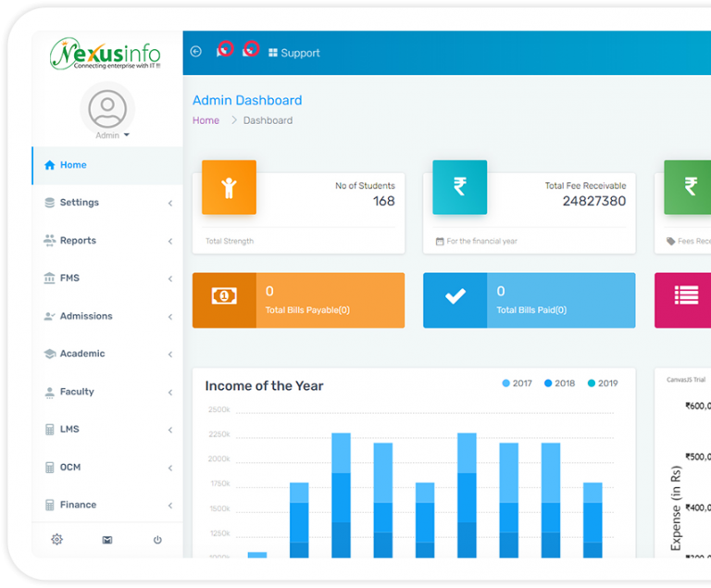The image size is (711, 588).
Task: Expand the OCM chevron
Action: (x=170, y=469)
